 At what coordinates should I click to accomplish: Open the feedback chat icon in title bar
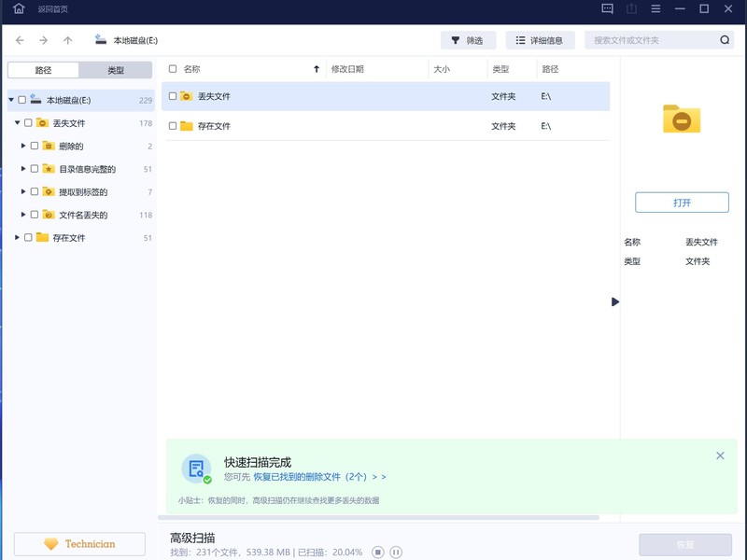(608, 8)
